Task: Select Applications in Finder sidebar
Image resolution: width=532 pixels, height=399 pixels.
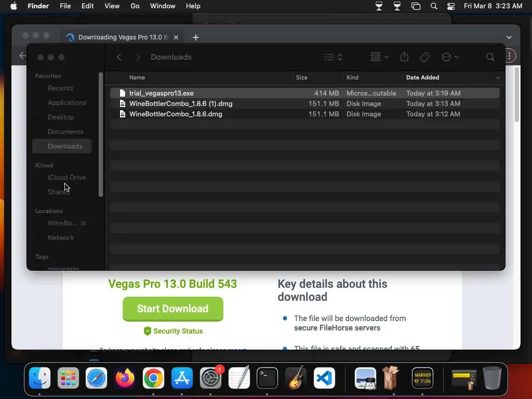Action: coord(62,103)
